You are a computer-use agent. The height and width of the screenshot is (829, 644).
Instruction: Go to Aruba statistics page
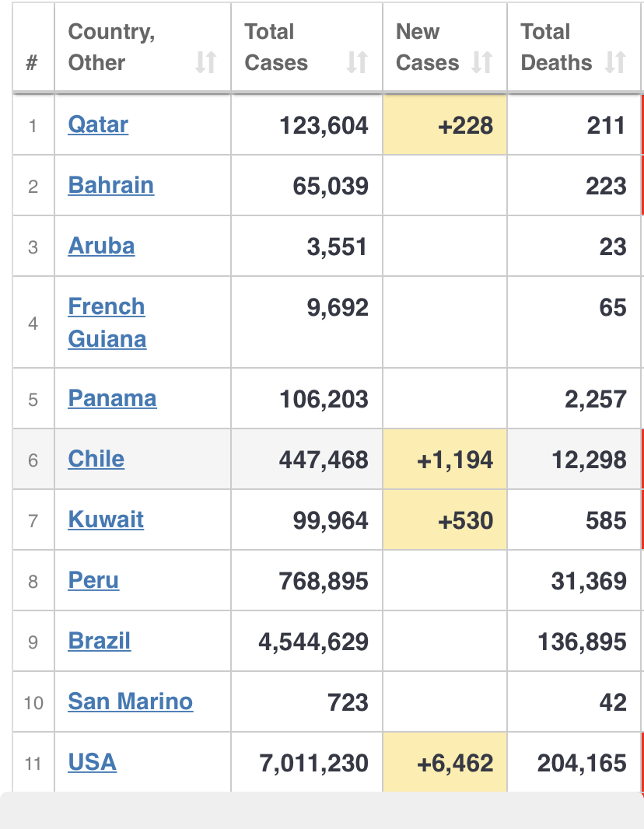[x=101, y=246]
